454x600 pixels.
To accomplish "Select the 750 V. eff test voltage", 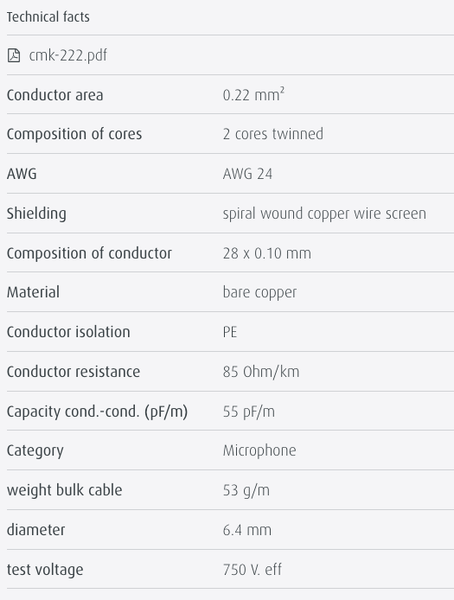I will [x=252, y=570].
